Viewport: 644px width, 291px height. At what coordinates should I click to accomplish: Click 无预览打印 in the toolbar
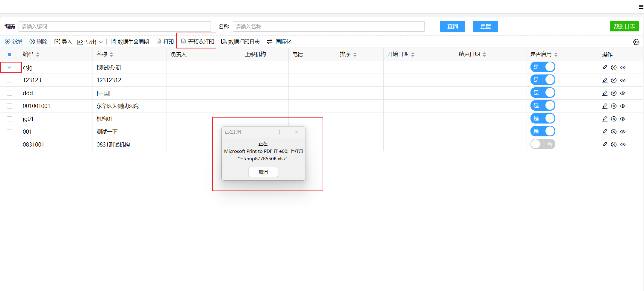pyautogui.click(x=198, y=42)
